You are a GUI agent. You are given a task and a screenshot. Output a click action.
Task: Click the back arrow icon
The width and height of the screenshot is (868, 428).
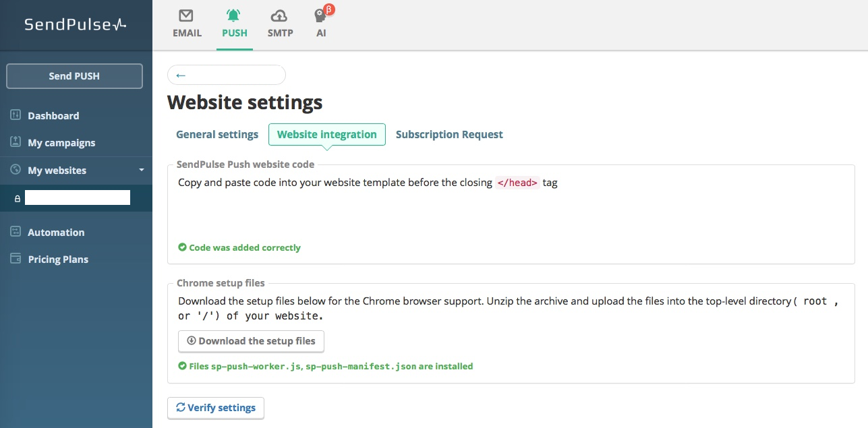(180, 75)
